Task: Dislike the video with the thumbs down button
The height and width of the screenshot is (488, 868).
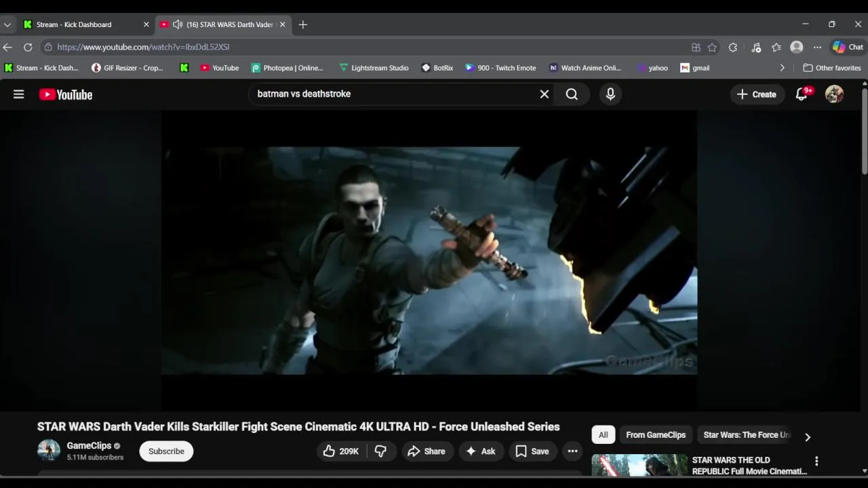Action: pos(380,451)
